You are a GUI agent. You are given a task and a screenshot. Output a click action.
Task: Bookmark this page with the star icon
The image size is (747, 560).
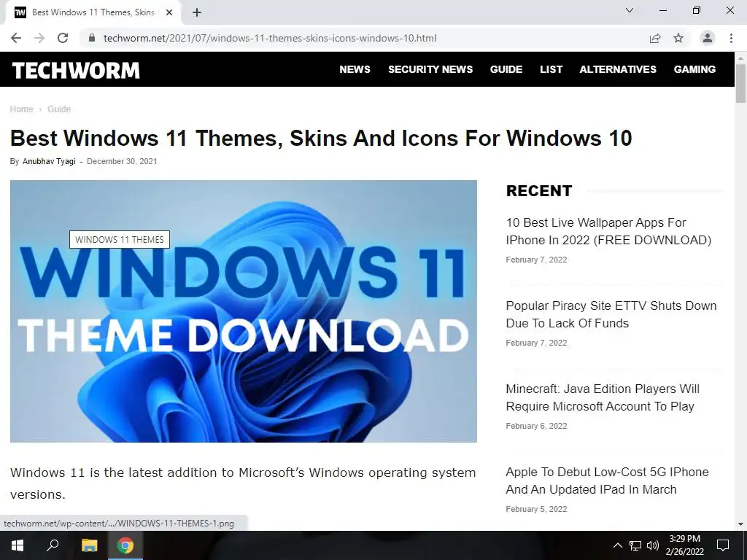pyautogui.click(x=678, y=38)
